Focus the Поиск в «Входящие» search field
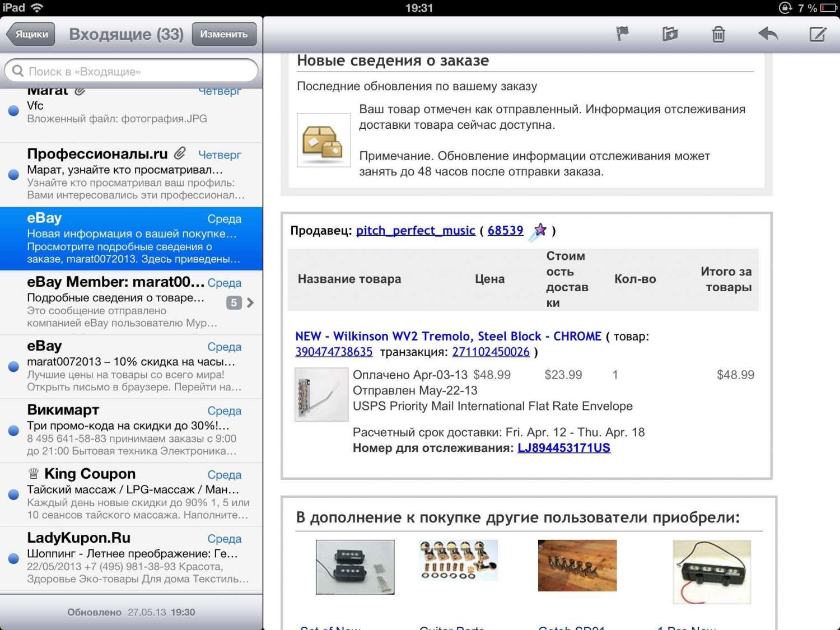The width and height of the screenshot is (840, 630). coord(131,71)
